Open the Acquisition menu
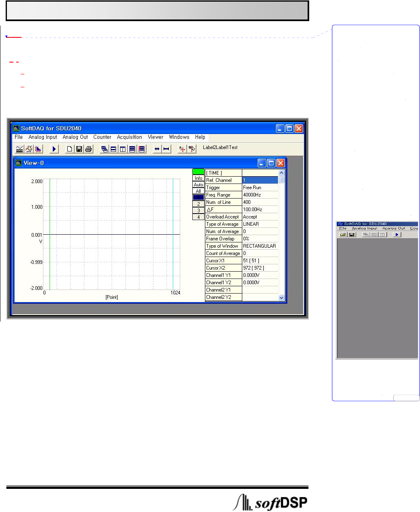The image size is (420, 512). 129,137
